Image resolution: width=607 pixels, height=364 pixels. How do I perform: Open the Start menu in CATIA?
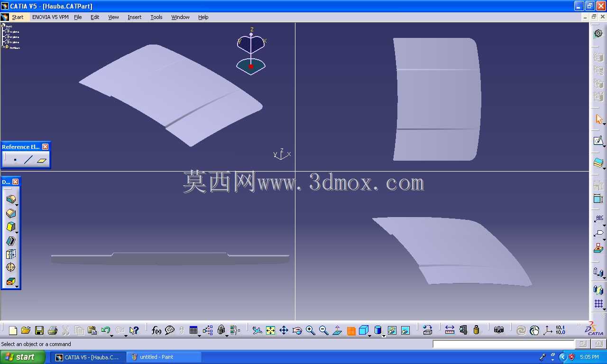click(x=18, y=17)
